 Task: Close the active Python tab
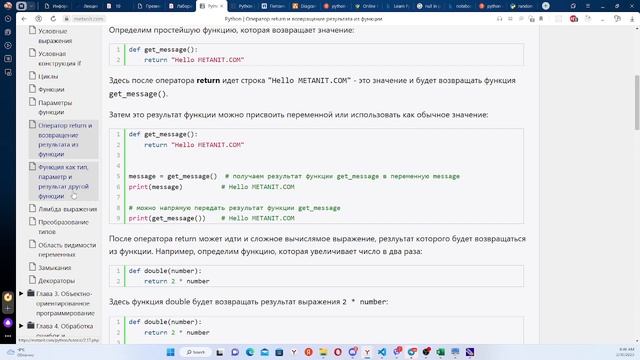click(x=222, y=6)
